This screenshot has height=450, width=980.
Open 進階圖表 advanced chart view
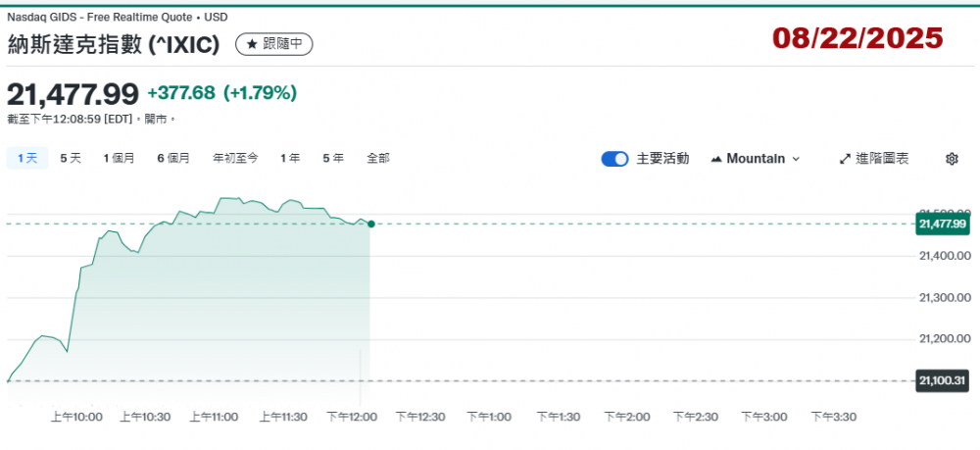pos(874,159)
